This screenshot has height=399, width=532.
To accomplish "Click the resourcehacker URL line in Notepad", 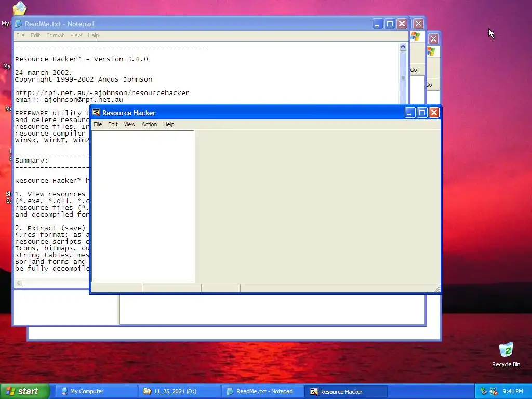I will [x=102, y=92].
